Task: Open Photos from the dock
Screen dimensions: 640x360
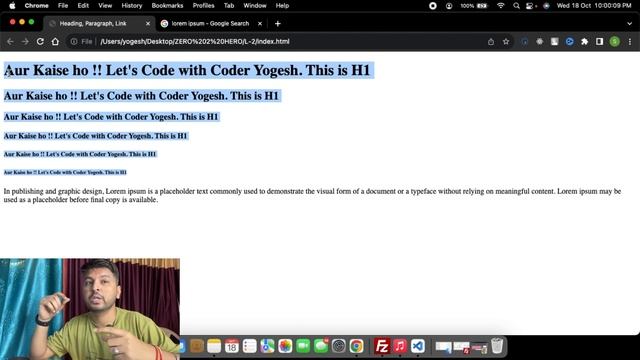Action: (x=285, y=346)
